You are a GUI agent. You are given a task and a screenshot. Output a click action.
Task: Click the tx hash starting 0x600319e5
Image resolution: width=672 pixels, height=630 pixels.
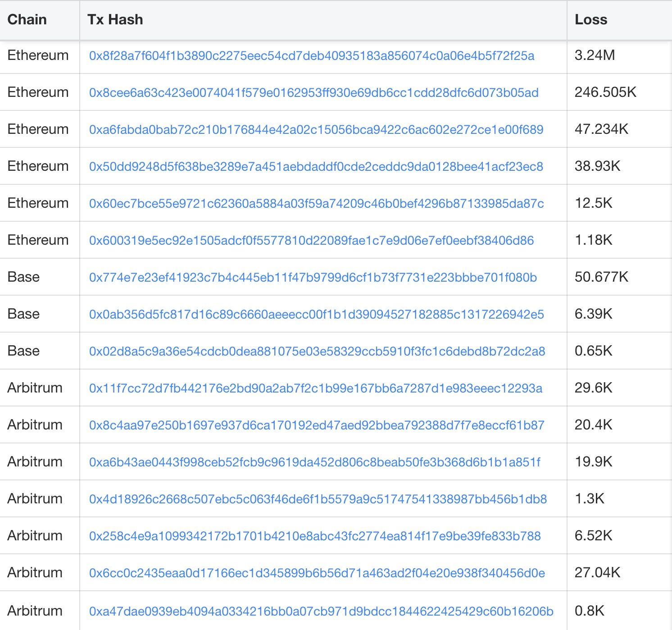tap(311, 241)
